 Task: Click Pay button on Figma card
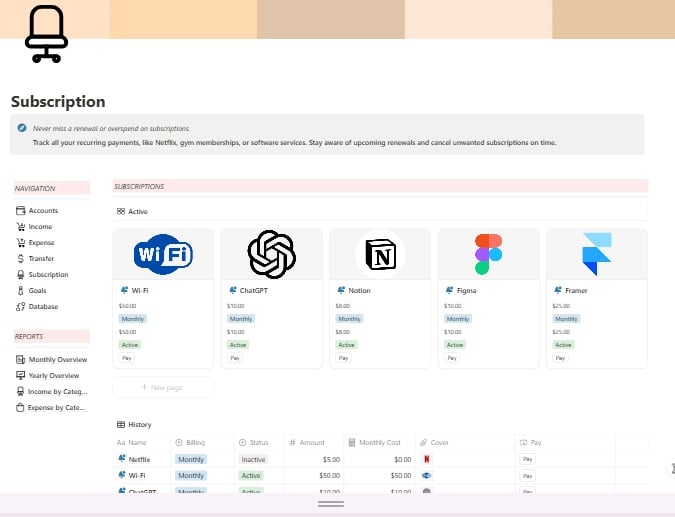(x=452, y=358)
